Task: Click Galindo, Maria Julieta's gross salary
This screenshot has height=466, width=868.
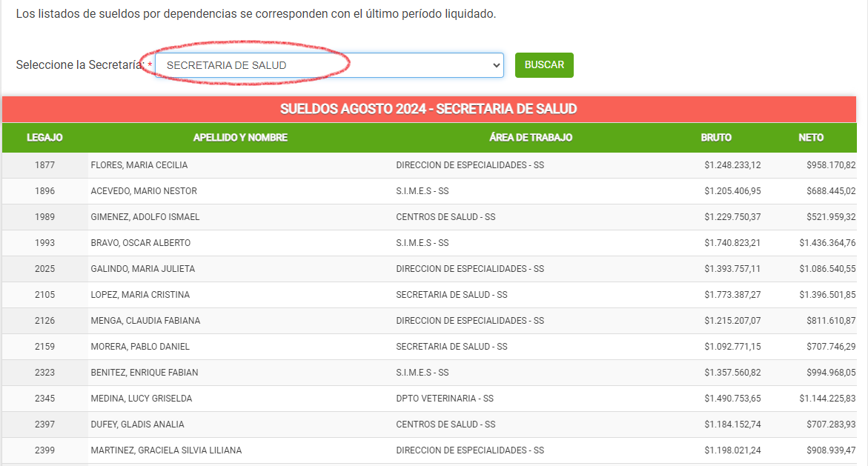Action: pos(732,269)
